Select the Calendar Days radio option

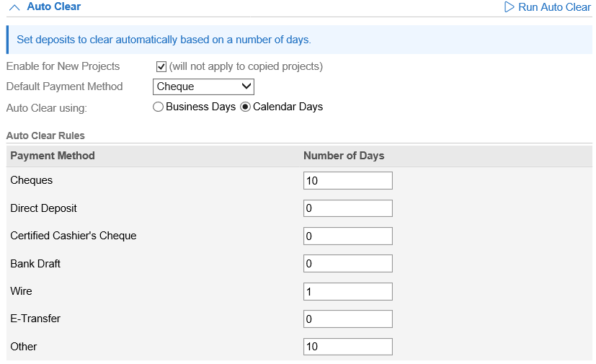246,107
